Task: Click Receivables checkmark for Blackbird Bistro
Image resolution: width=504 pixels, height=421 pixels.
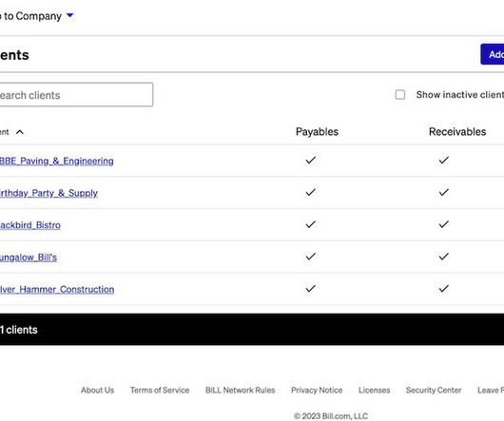Action: tap(443, 224)
